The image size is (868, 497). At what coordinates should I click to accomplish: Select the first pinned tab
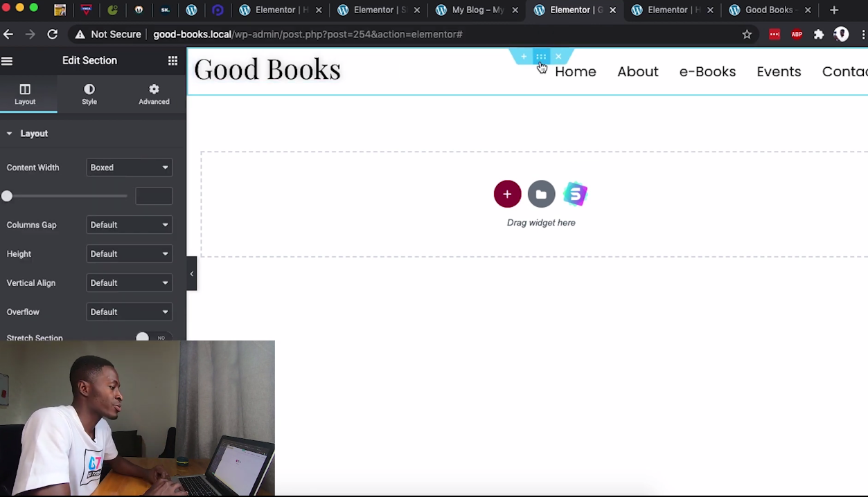pyautogui.click(x=60, y=10)
